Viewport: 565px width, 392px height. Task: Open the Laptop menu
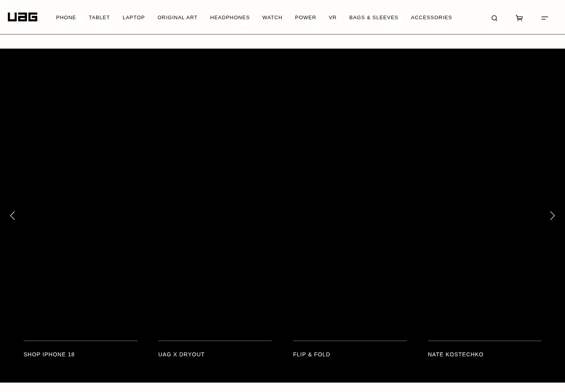coord(134,18)
